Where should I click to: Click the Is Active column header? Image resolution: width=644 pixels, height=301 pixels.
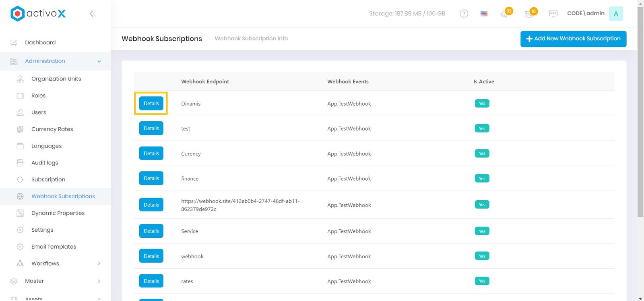[484, 81]
